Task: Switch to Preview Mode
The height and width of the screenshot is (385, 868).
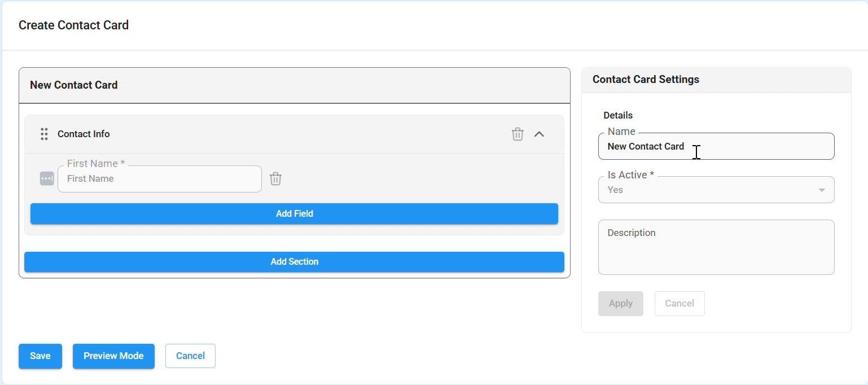Action: (113, 356)
